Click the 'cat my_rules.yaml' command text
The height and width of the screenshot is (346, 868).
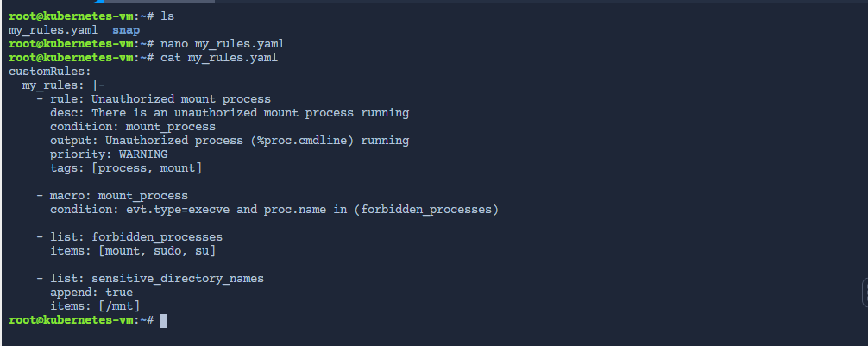click(x=219, y=58)
